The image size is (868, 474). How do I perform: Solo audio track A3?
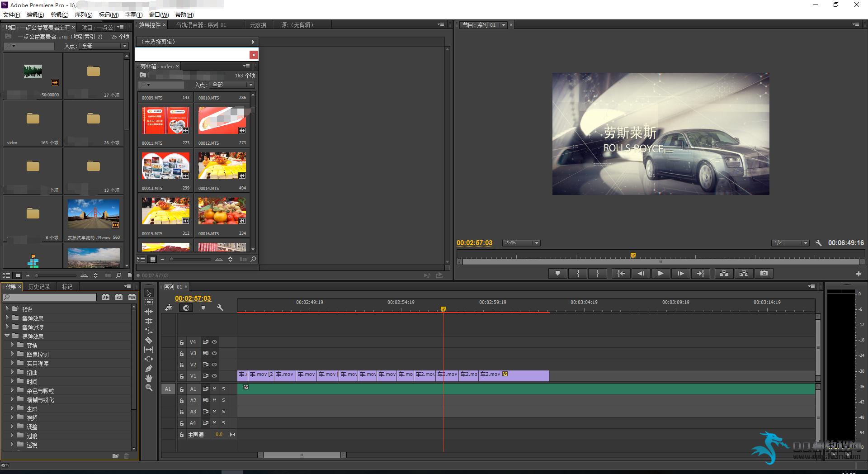click(x=223, y=412)
